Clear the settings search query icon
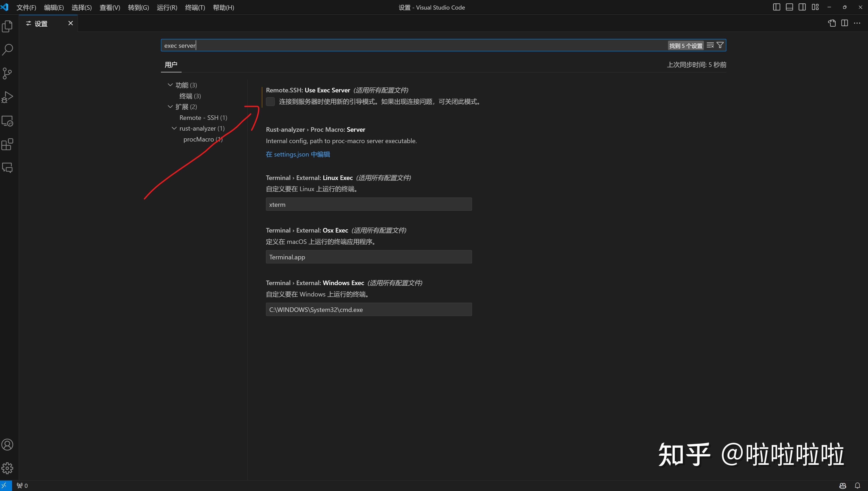 point(710,45)
